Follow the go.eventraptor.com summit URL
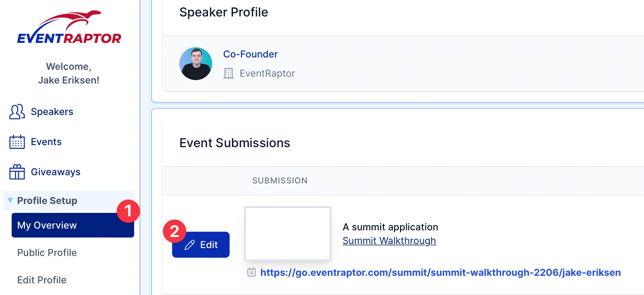This screenshot has height=295, width=644. tap(440, 272)
